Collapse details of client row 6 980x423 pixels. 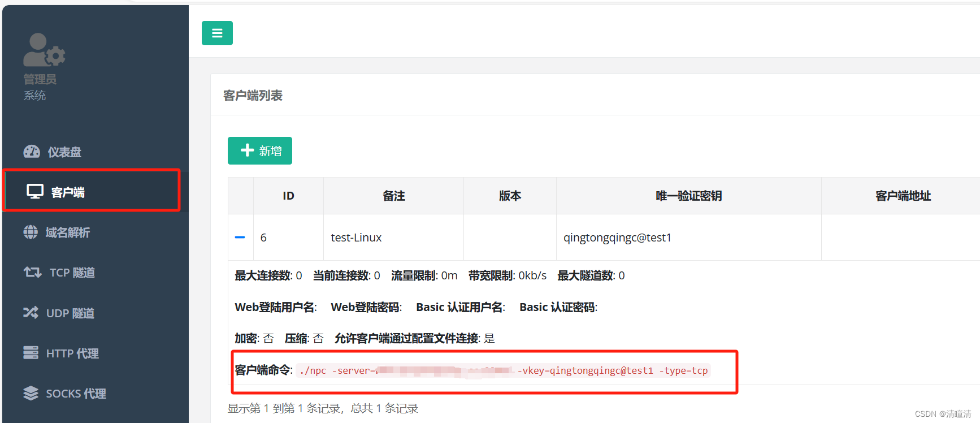click(240, 238)
